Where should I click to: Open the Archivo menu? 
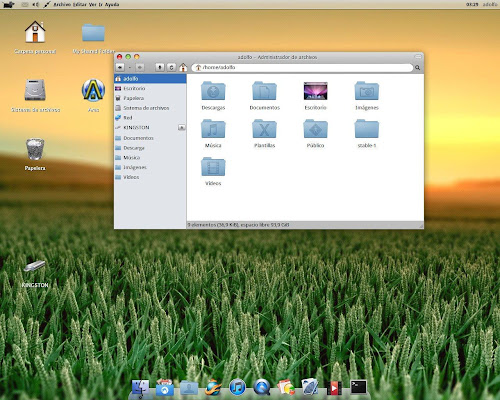point(63,5)
